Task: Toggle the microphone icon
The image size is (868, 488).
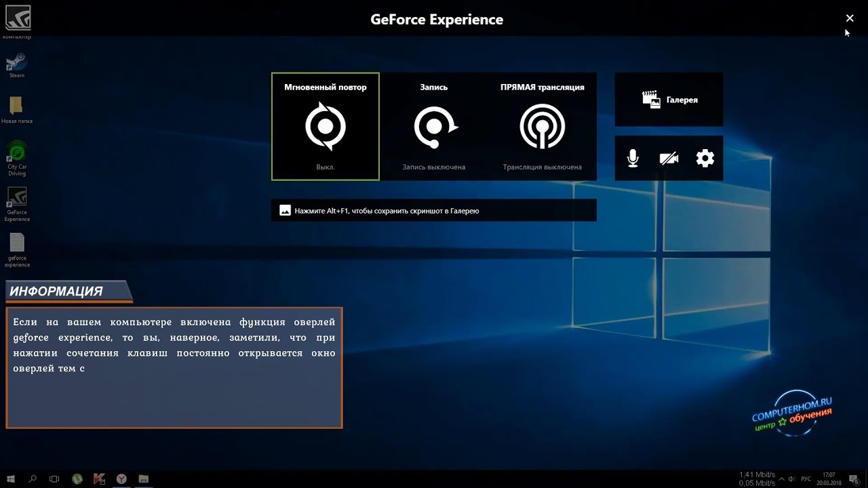Action: [x=633, y=159]
